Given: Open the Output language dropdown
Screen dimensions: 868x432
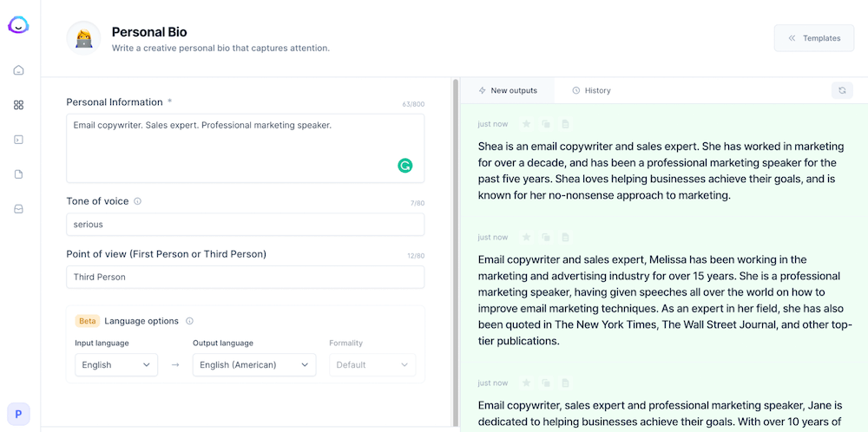Looking at the screenshot, I should click(x=253, y=365).
